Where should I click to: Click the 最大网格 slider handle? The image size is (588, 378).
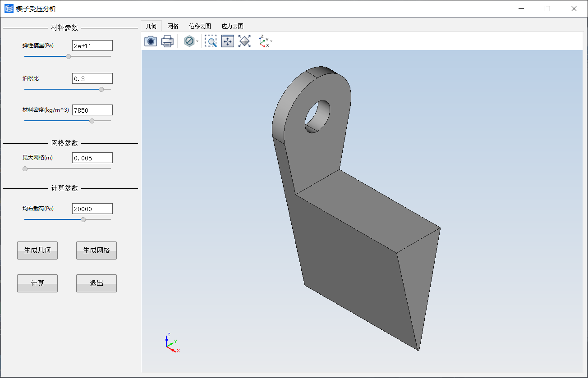tap(25, 169)
